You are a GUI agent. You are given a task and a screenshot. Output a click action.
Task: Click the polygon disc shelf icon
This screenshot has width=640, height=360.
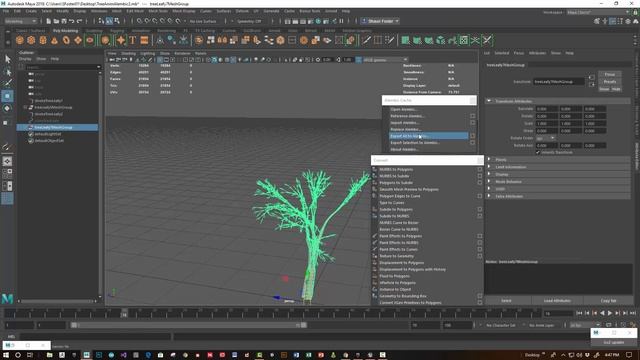pos(90,40)
